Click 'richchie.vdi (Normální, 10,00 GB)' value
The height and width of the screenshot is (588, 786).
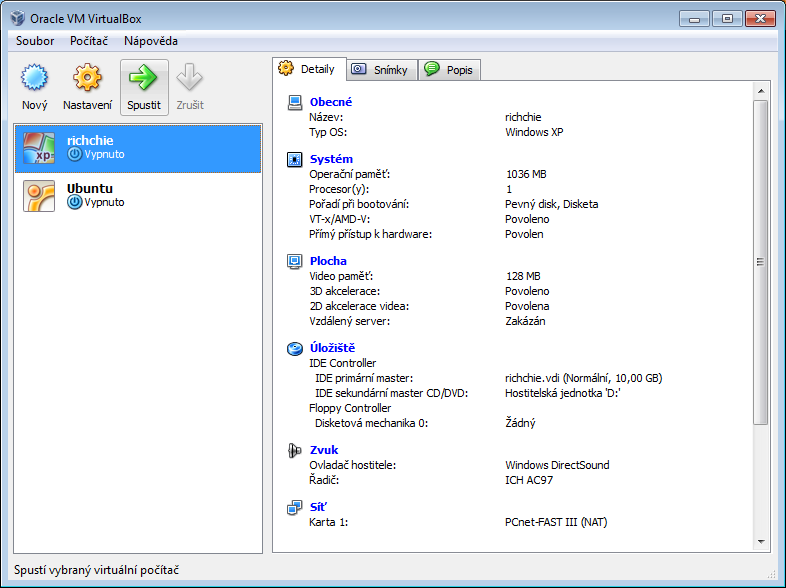pos(583,378)
